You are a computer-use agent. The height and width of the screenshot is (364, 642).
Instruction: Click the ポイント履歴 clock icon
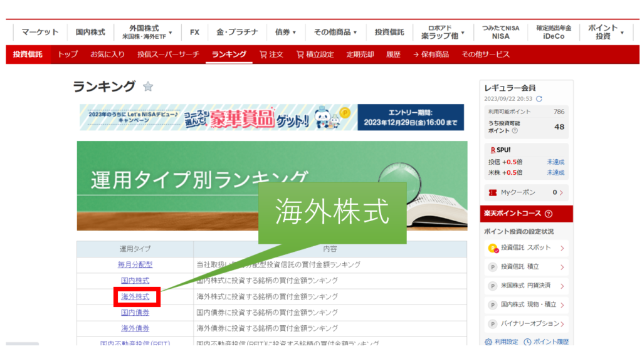[527, 342]
